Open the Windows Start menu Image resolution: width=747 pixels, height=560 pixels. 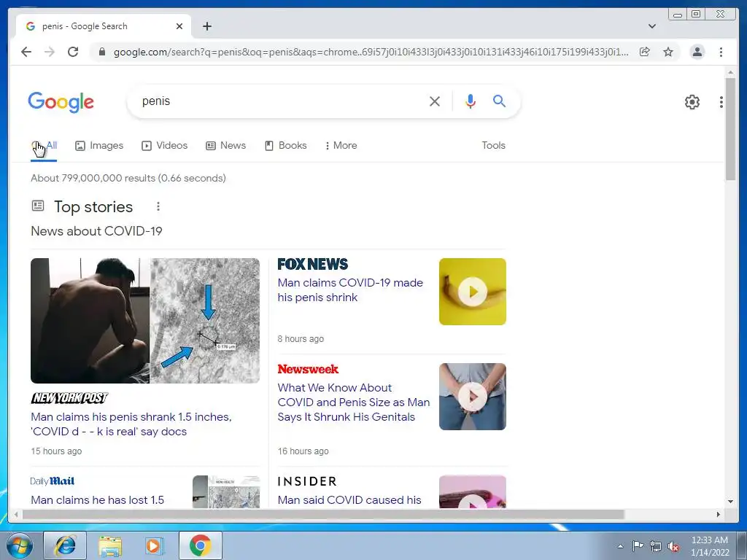coord(20,545)
